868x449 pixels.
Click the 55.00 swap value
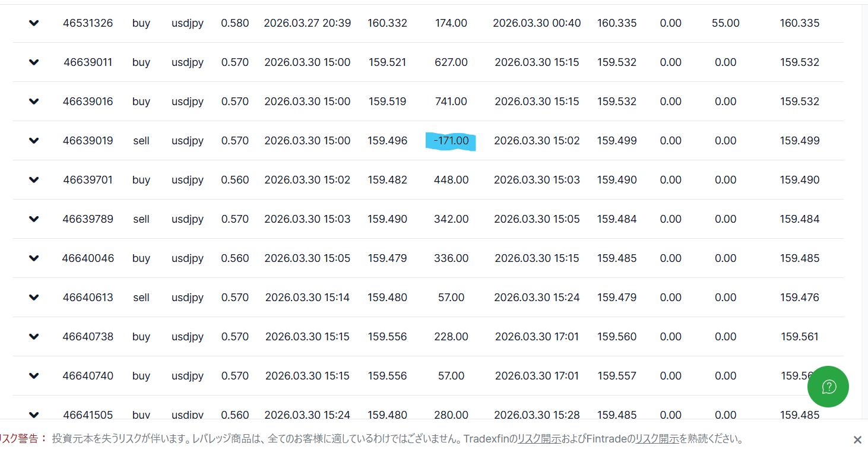[x=726, y=23]
